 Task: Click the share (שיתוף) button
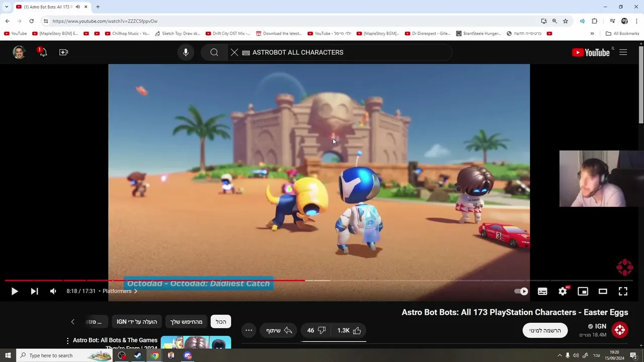coord(279,330)
